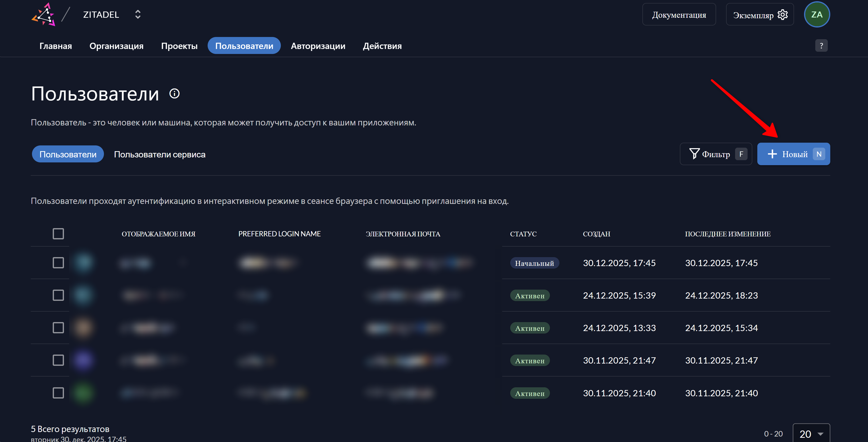Click the funnel Фильтр icon
The image size is (868, 442).
[x=694, y=154]
